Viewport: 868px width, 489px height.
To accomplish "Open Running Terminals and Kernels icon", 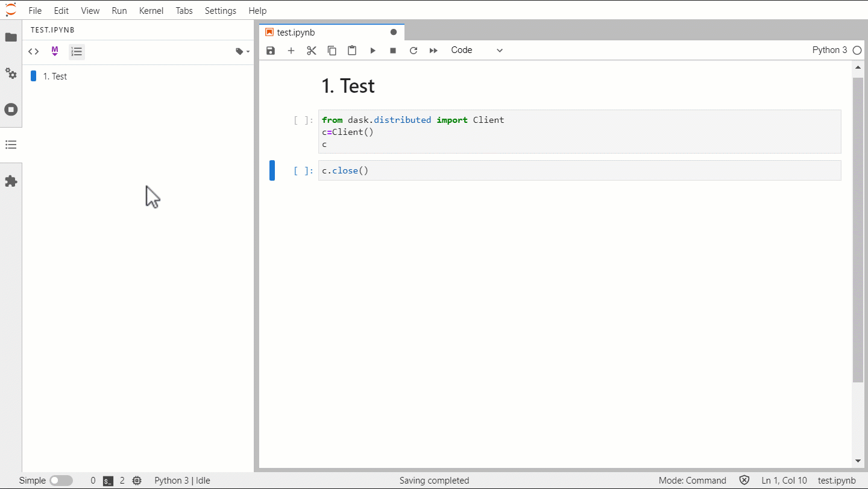I will tap(11, 110).
